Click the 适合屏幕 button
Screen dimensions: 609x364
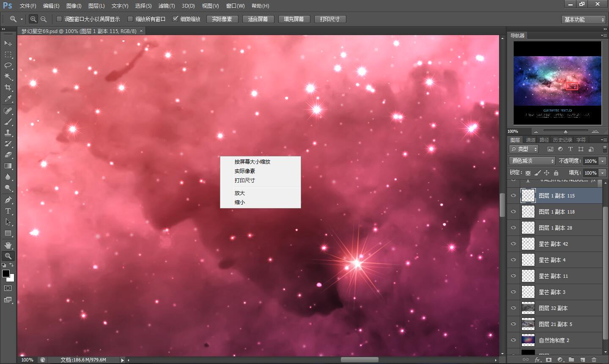pos(258,19)
